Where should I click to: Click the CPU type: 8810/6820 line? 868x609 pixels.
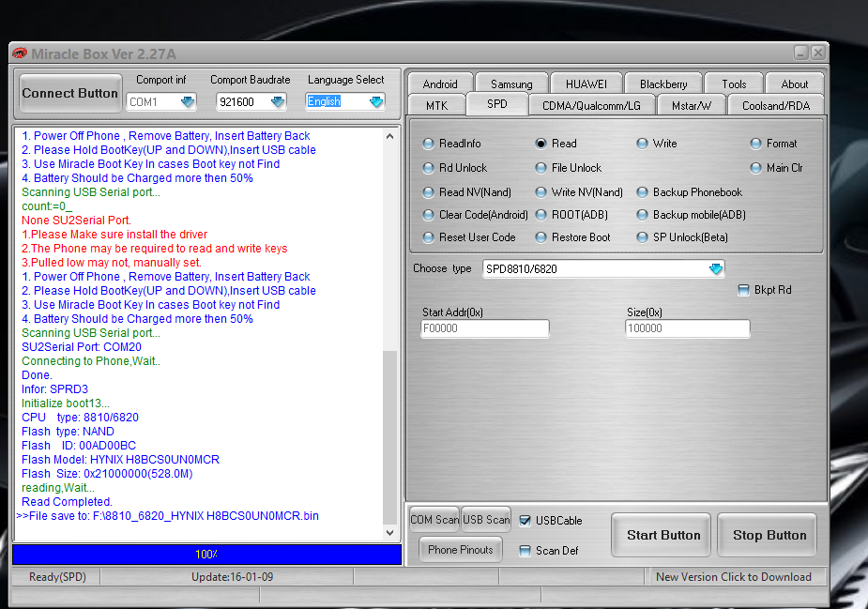(81, 418)
